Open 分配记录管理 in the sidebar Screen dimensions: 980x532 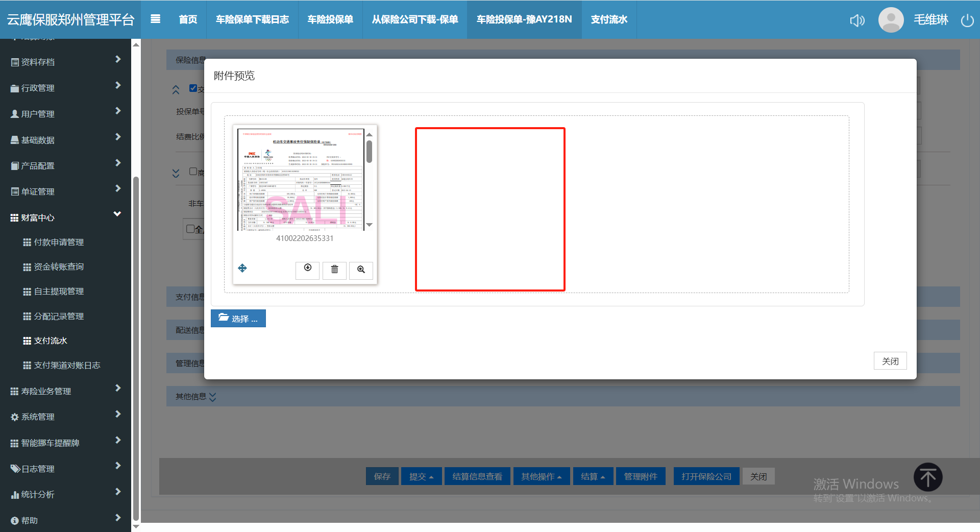click(59, 317)
